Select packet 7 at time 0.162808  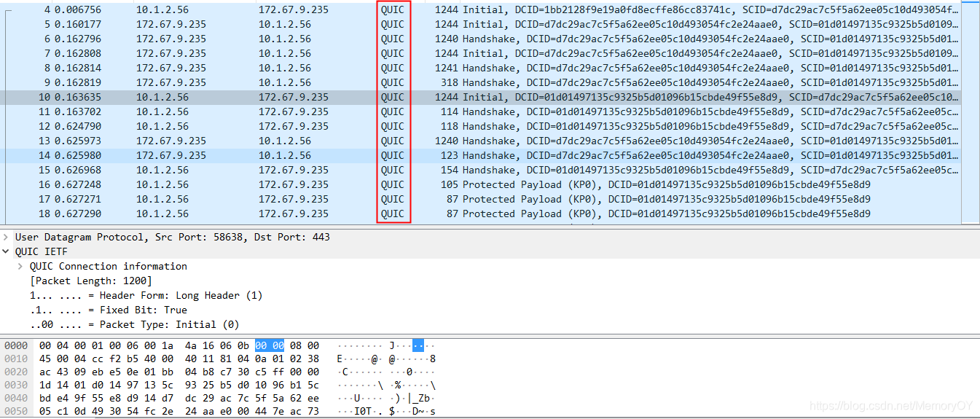tap(481, 53)
